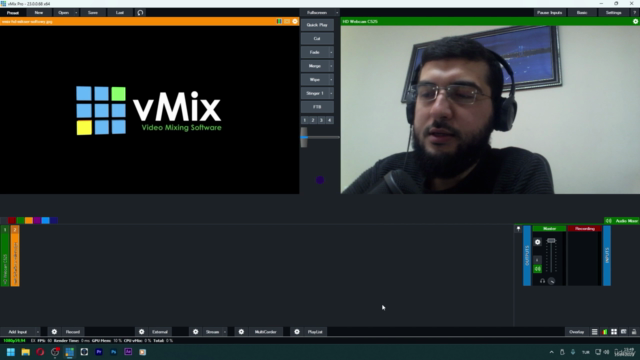Show list view icon in bottom bar
Screen dimensions: 640x360
(x=594, y=332)
